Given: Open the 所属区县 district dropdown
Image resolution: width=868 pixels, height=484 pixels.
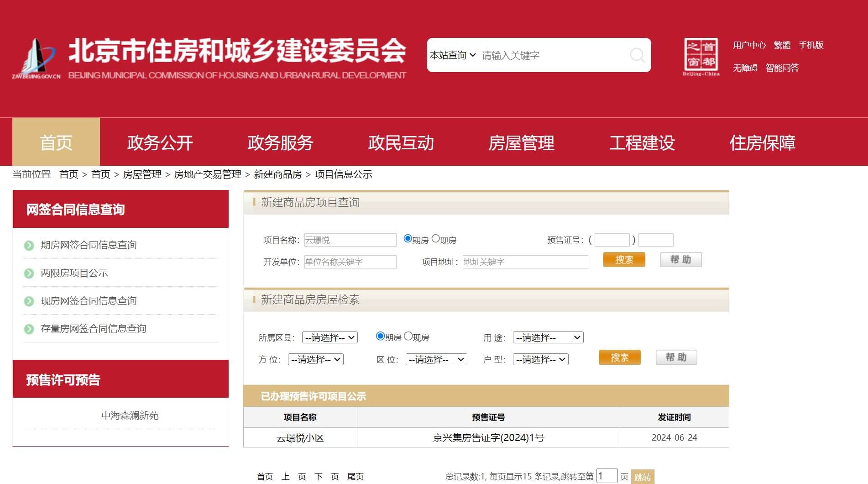Looking at the screenshot, I should [x=329, y=337].
